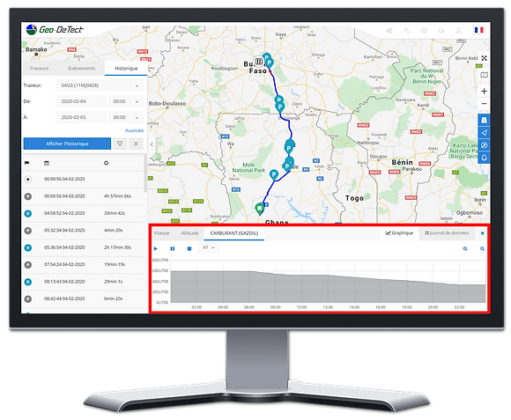Screen dimensions: 511x420
Task: Switch to the Événements tab
Action: click(x=81, y=69)
